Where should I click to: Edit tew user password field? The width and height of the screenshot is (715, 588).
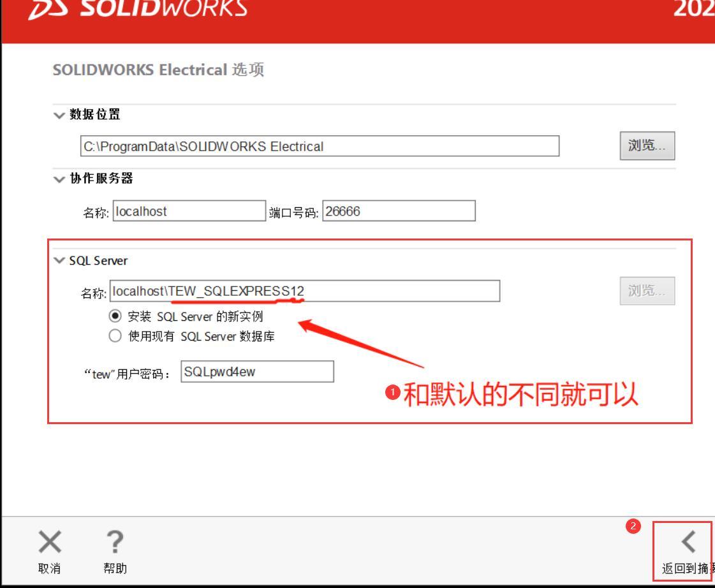tap(257, 372)
